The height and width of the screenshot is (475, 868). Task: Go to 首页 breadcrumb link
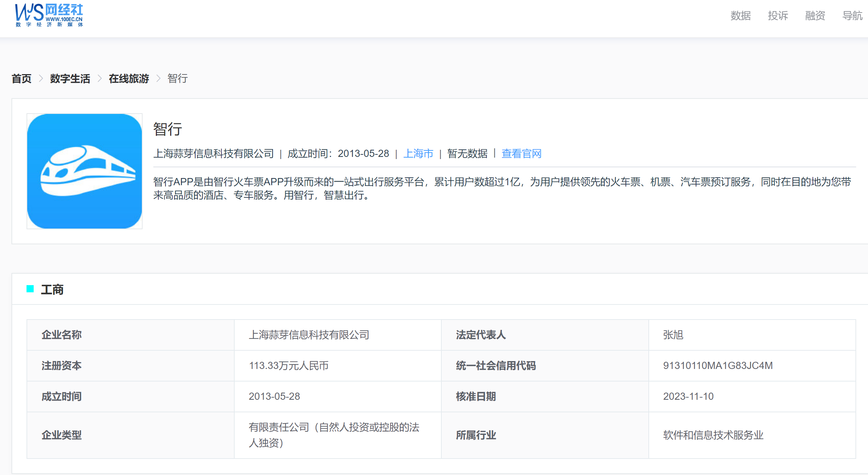21,78
